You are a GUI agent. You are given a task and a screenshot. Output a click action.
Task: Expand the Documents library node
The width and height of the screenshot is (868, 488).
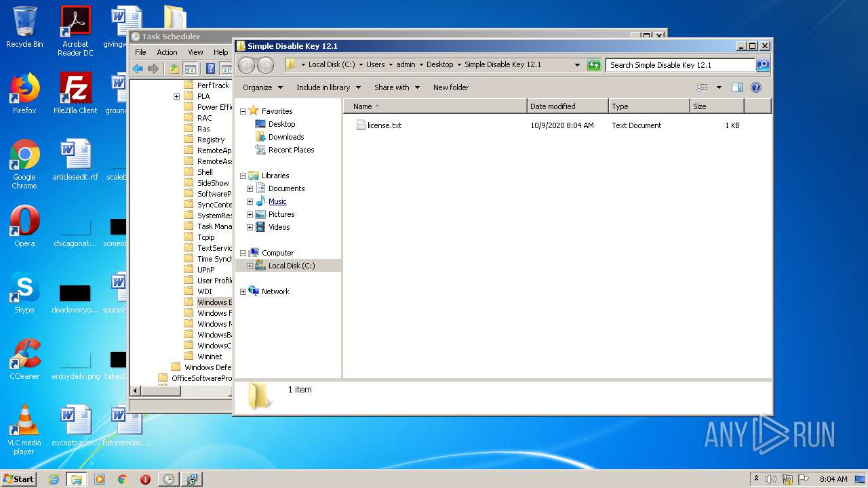(250, 188)
